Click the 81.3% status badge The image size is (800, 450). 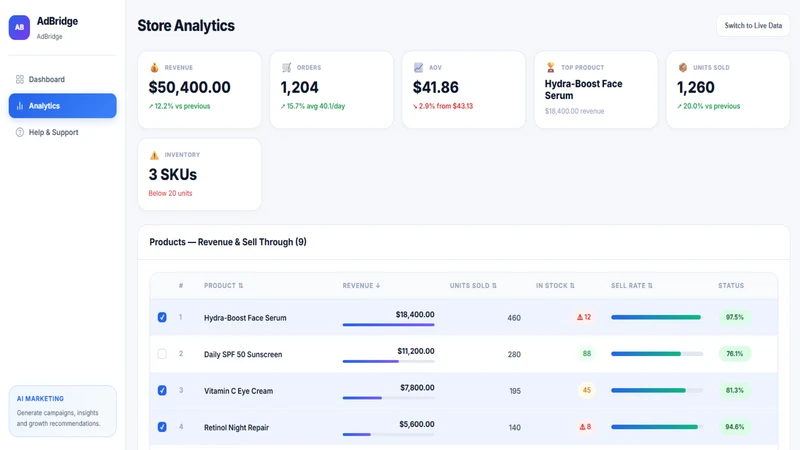[x=735, y=390]
